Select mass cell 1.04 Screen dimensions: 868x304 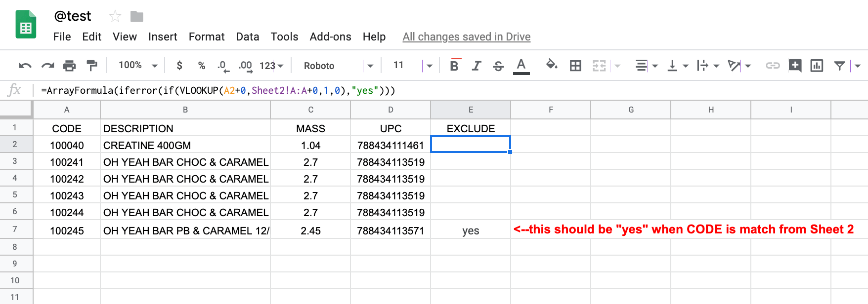tap(310, 145)
